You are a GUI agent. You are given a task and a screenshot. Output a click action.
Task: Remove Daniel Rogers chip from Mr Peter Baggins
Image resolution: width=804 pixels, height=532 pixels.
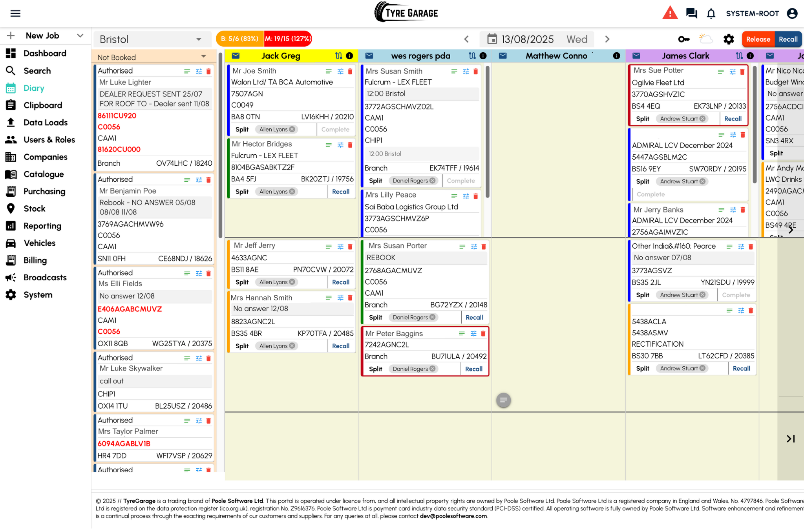coord(432,369)
